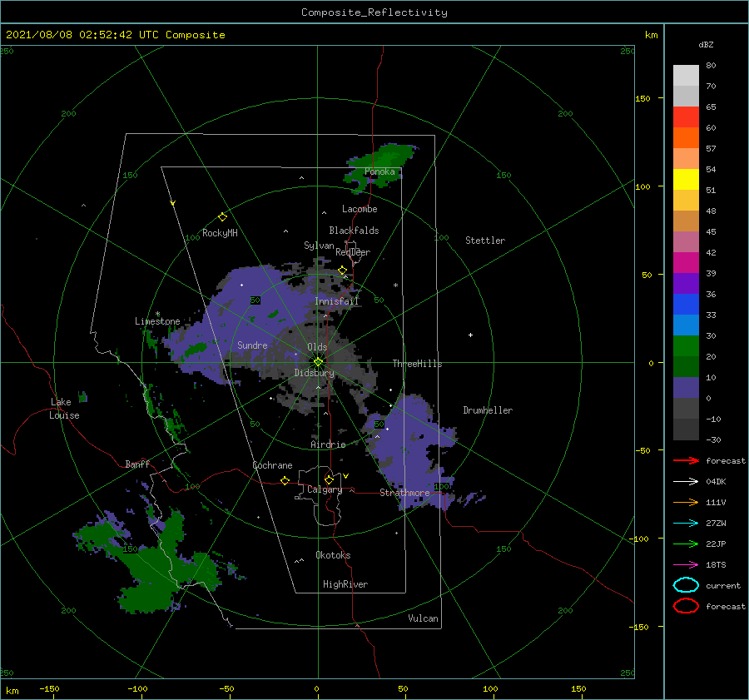749x700 pixels.
Task: Click the magenta 18TS arrow in legend
Action: click(x=686, y=565)
